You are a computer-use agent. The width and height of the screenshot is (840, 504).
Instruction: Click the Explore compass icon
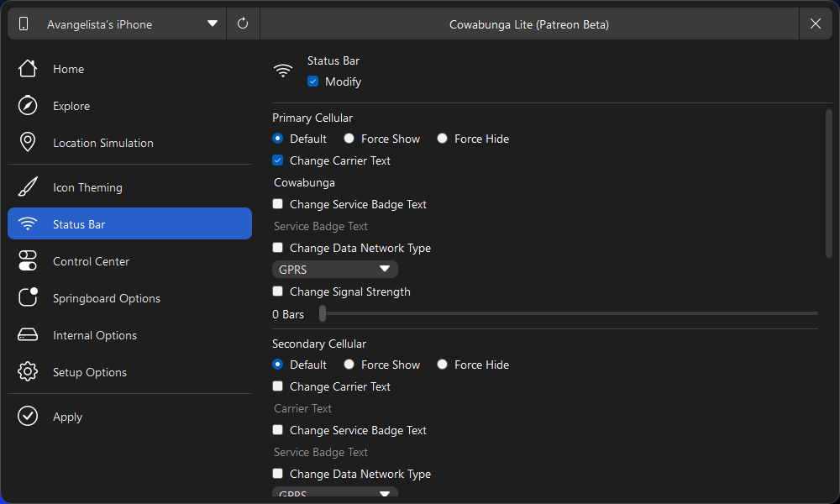[x=28, y=106]
